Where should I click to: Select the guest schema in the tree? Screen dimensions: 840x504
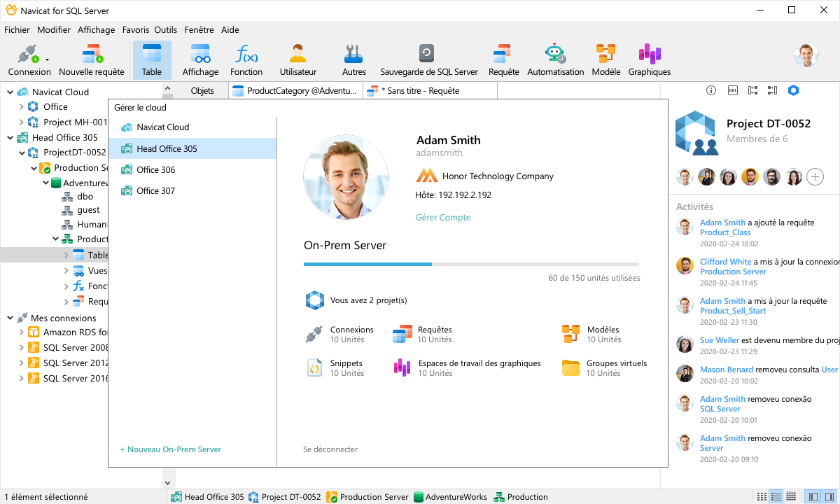(x=88, y=210)
